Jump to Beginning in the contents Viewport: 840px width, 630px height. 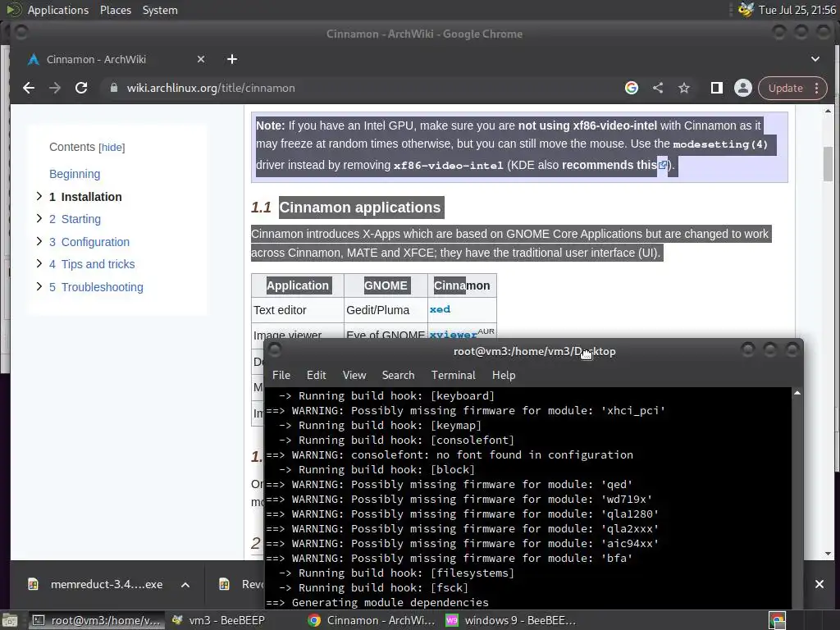75,174
